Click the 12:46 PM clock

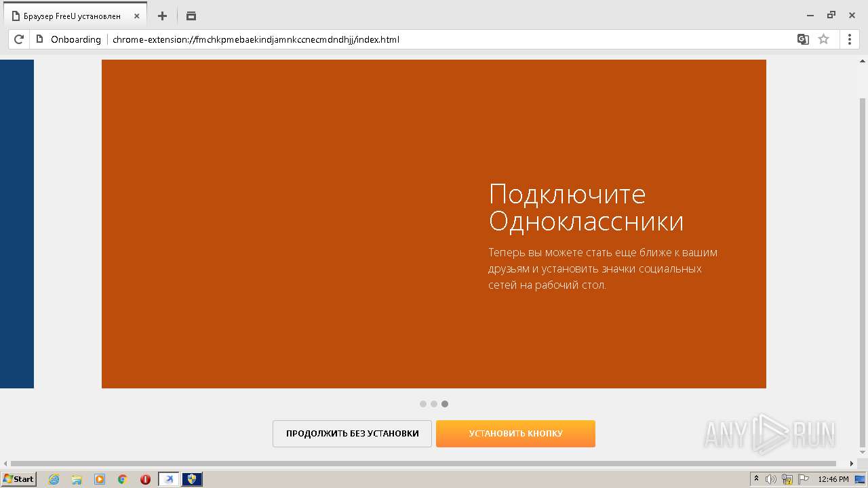click(x=833, y=479)
